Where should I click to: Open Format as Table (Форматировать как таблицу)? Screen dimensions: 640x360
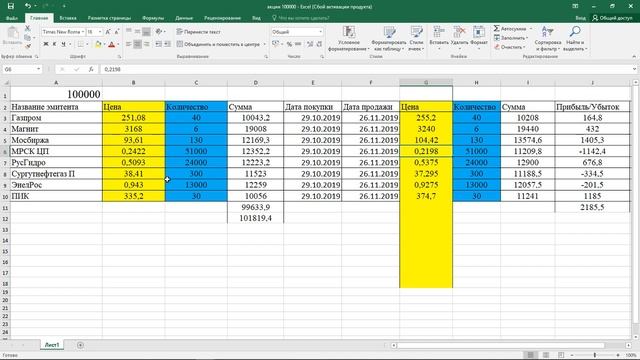389,38
